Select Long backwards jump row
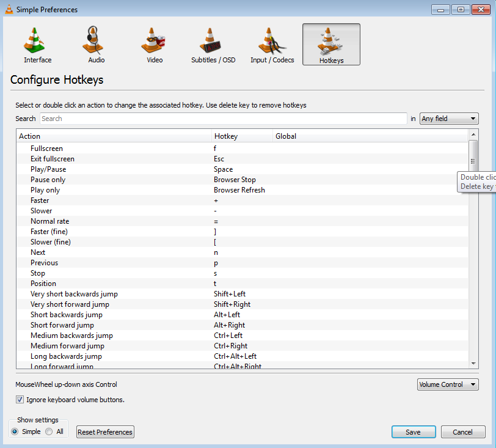This screenshot has width=496, height=448. coord(243,356)
